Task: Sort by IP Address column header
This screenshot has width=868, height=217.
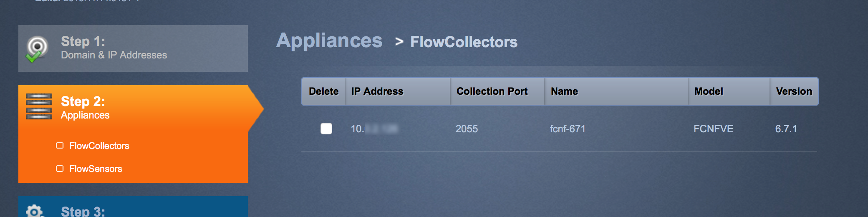Action: pyautogui.click(x=377, y=91)
